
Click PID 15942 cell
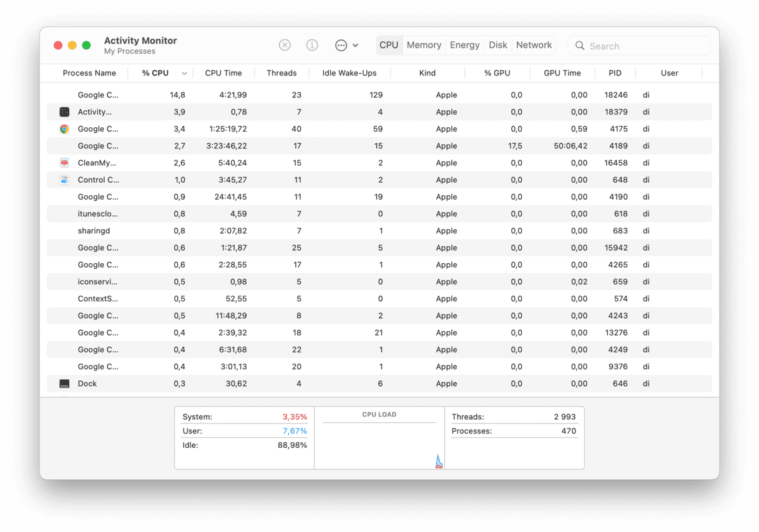click(616, 248)
